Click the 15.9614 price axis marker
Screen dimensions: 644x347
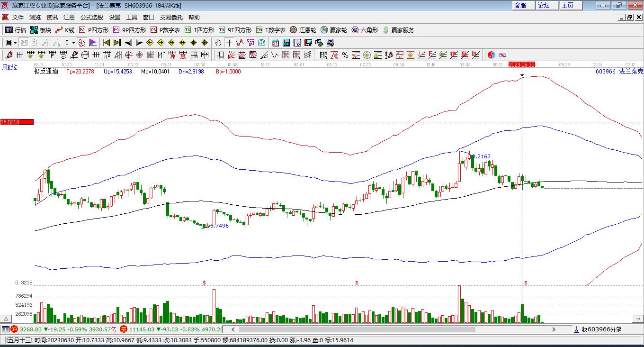click(17, 122)
